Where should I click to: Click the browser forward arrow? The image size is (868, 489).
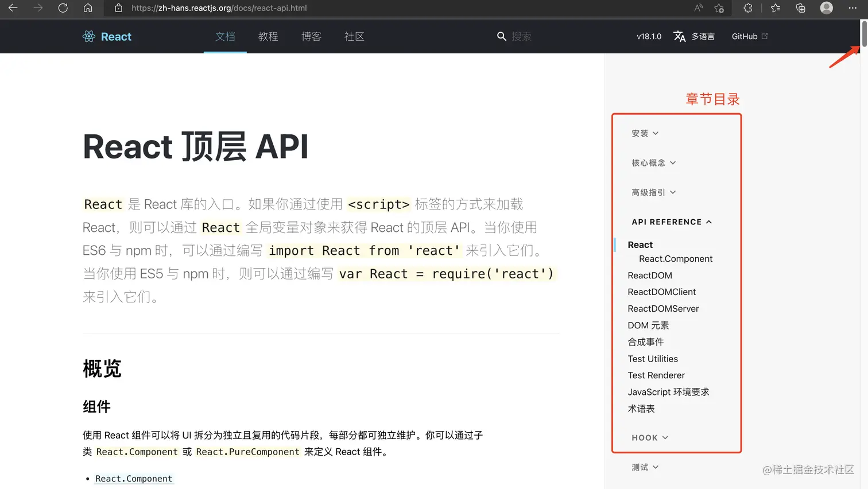click(x=38, y=8)
